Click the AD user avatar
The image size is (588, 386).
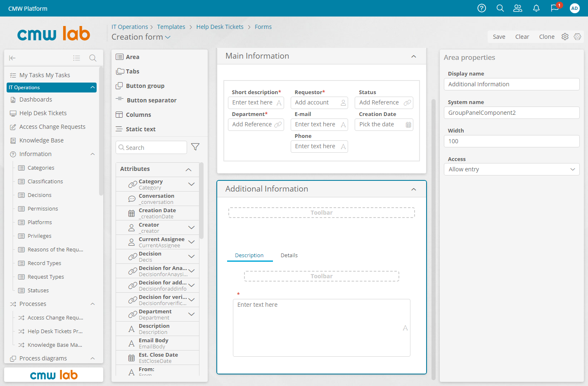[574, 8]
